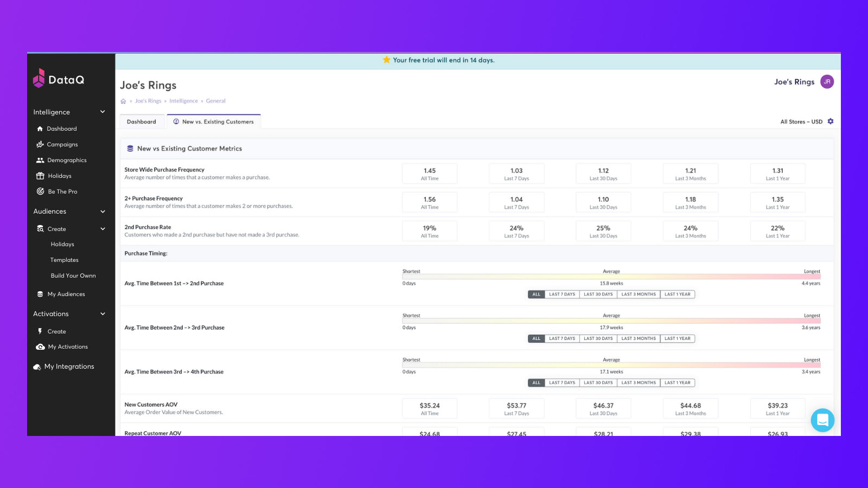The height and width of the screenshot is (488, 868).
Task: Click the Demographics people icon
Action: click(40, 160)
